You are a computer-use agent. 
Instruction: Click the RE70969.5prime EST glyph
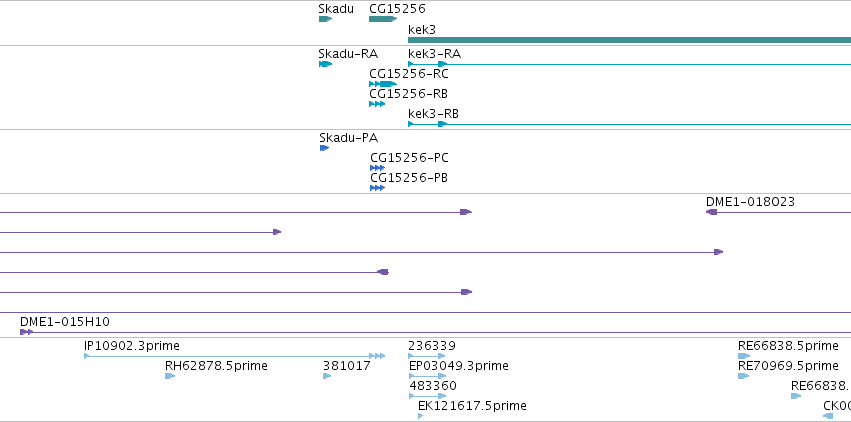pyautogui.click(x=743, y=376)
